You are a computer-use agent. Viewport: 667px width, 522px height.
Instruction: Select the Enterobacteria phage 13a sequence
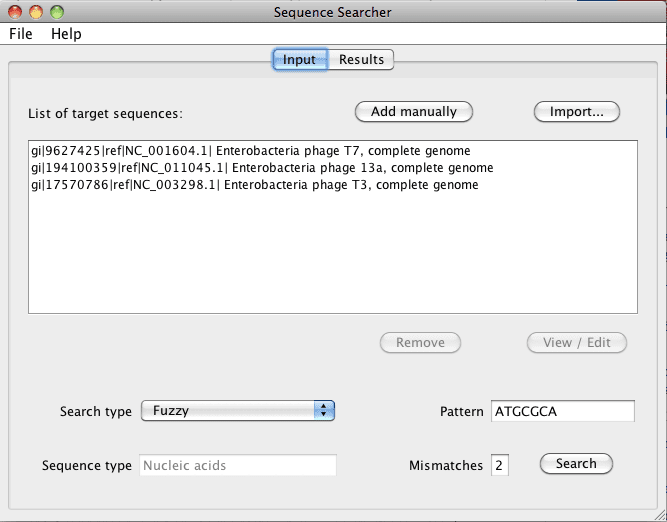point(262,168)
